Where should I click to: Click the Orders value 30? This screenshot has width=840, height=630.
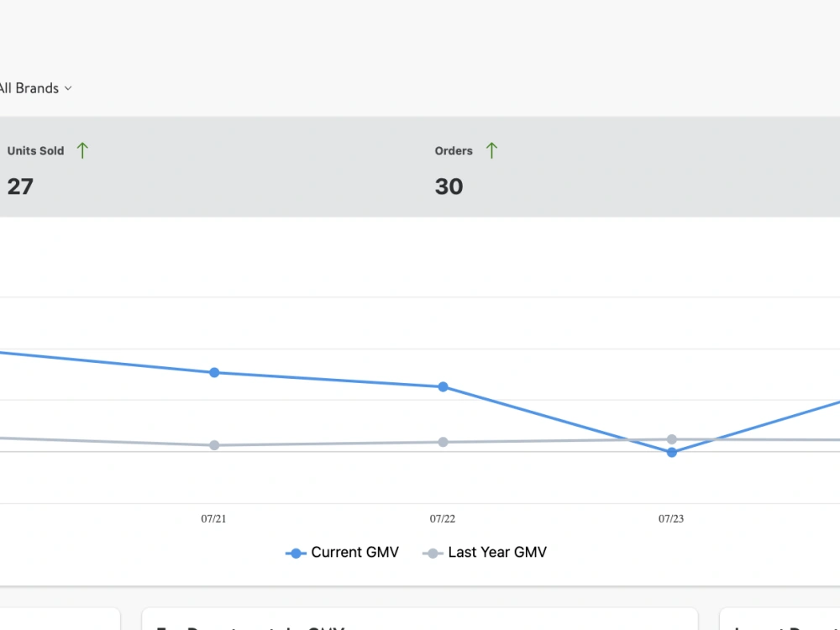tap(449, 186)
